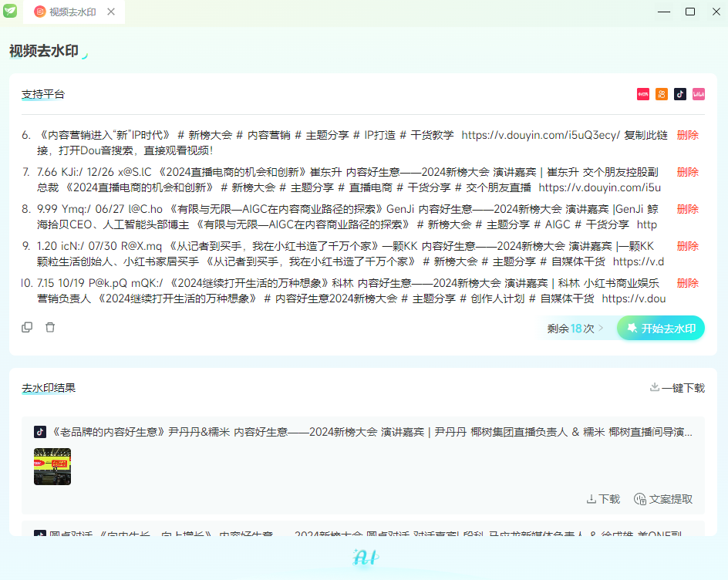The height and width of the screenshot is (580, 728).
Task: Delete link item 8 about GenJi
Action: [x=688, y=210]
